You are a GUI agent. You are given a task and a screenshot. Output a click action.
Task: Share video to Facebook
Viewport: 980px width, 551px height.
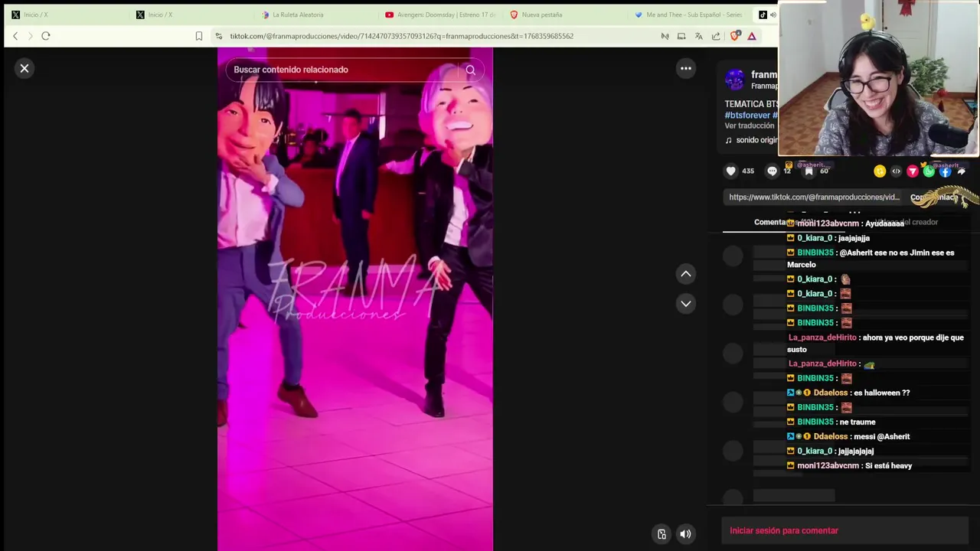coord(946,171)
